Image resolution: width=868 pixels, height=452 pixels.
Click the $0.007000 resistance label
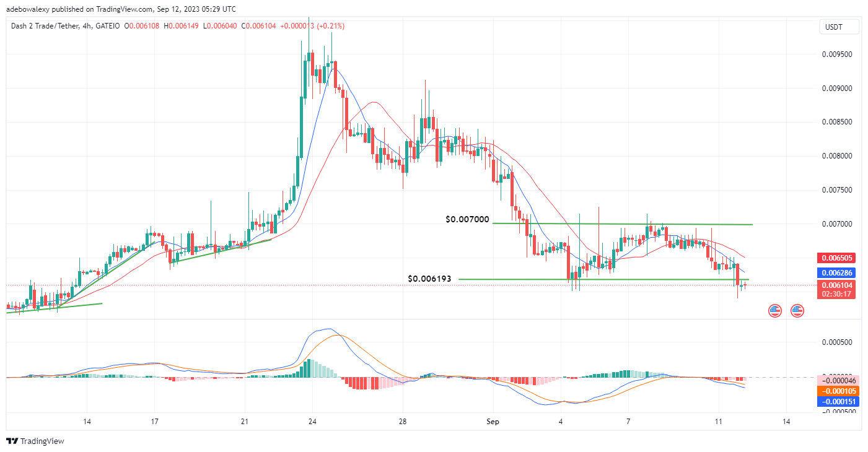467,219
